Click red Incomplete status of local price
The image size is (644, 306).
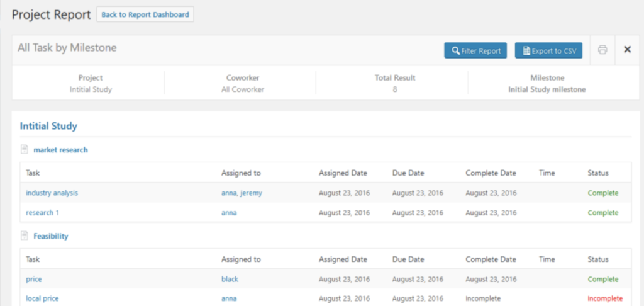pyautogui.click(x=605, y=298)
